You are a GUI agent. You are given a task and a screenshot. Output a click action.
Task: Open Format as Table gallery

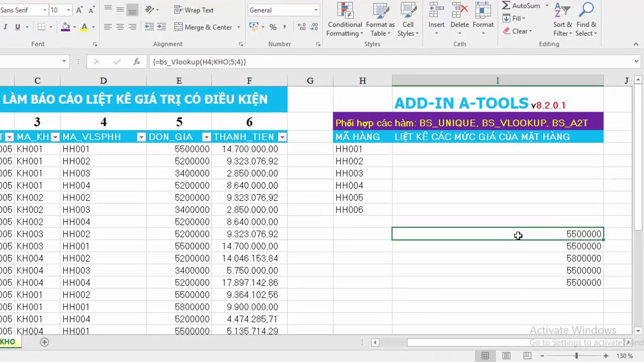tap(380, 20)
